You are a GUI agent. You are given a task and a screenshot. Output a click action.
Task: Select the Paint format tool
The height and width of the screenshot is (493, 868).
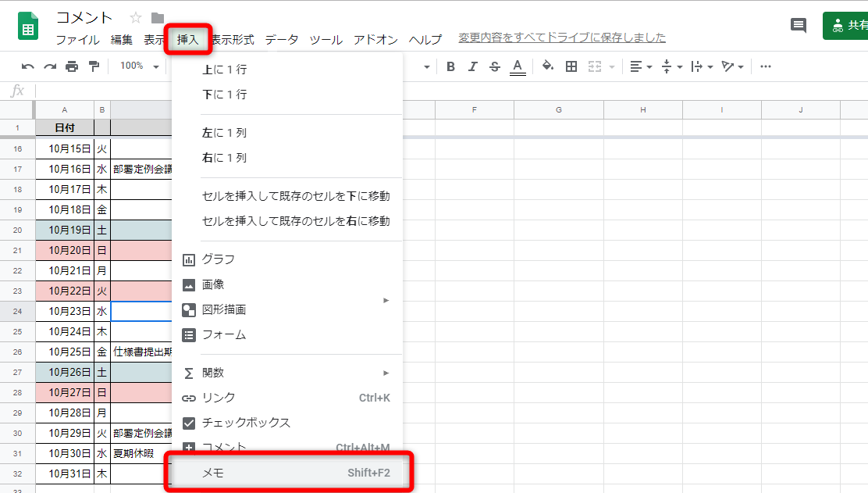click(x=92, y=66)
